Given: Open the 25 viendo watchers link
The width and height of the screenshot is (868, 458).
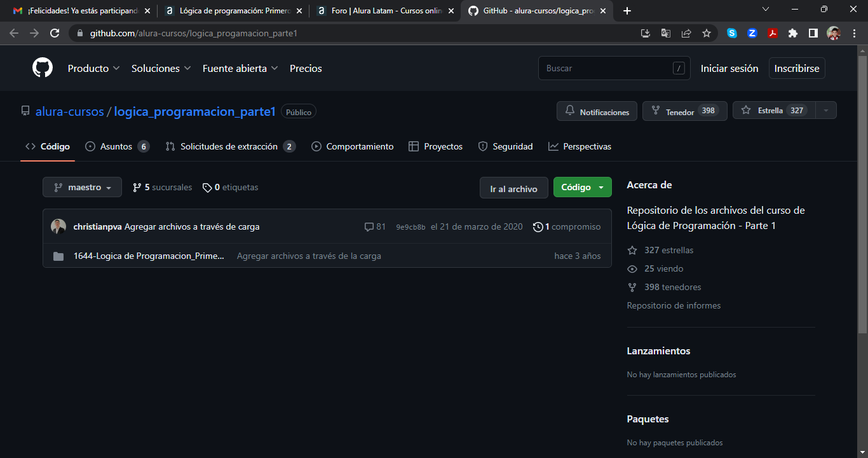Looking at the screenshot, I should point(656,268).
